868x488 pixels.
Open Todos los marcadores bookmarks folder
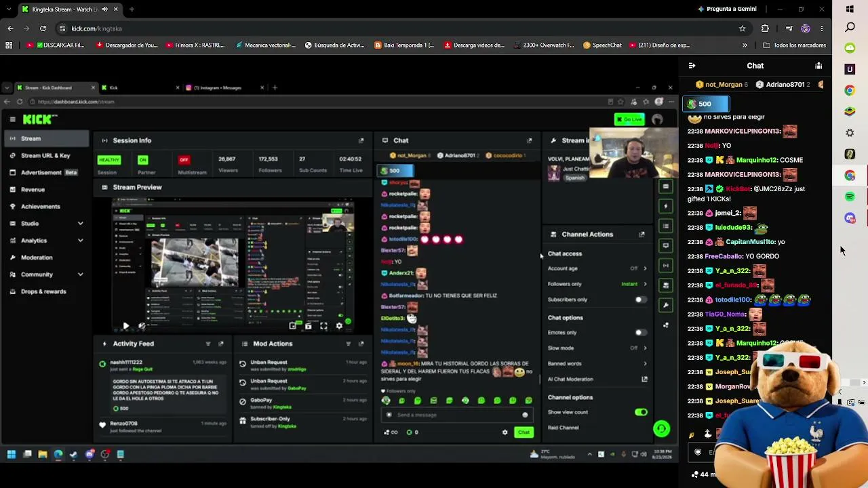click(794, 45)
